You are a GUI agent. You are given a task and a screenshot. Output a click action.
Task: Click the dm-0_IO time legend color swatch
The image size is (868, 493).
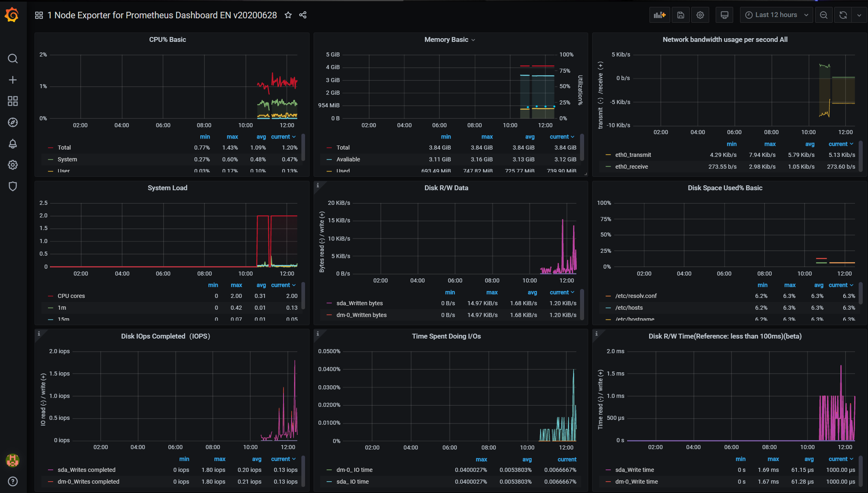pyautogui.click(x=329, y=470)
